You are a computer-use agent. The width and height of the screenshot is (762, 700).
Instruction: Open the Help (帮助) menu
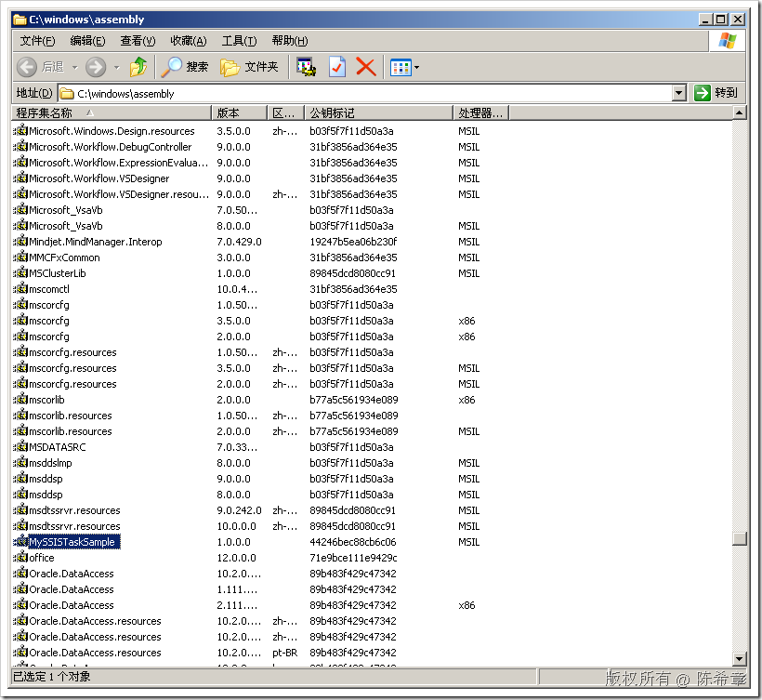tap(290, 41)
